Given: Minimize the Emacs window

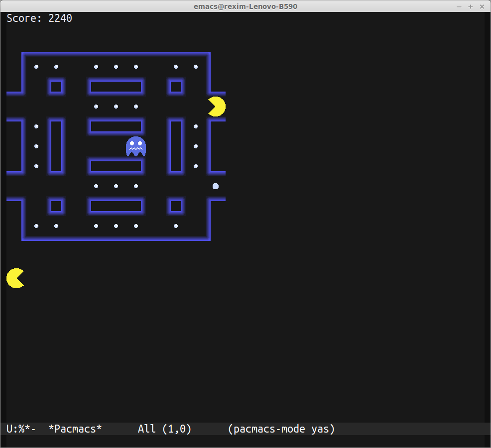Looking at the screenshot, I should (459, 6).
